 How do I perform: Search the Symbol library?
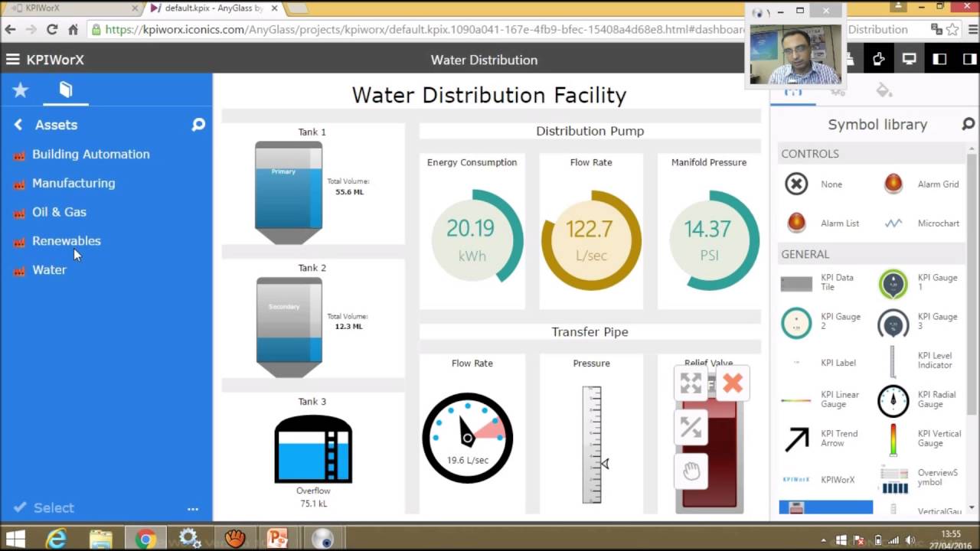(968, 124)
